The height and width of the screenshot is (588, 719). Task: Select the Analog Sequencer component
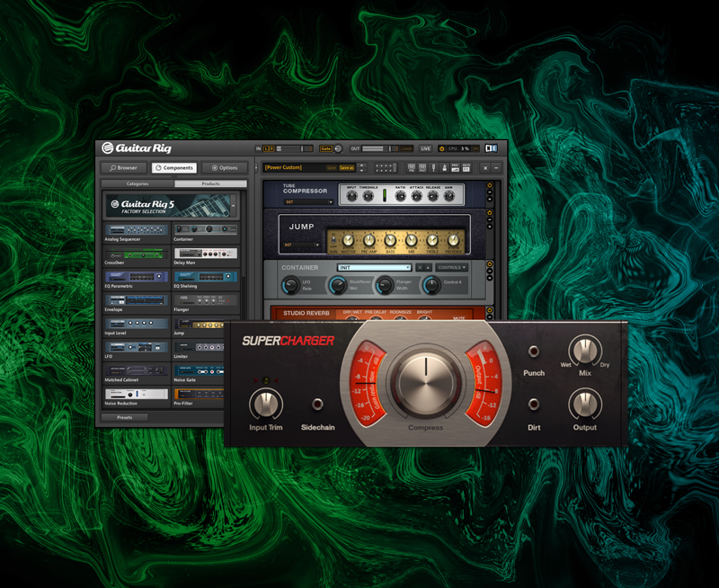click(137, 233)
